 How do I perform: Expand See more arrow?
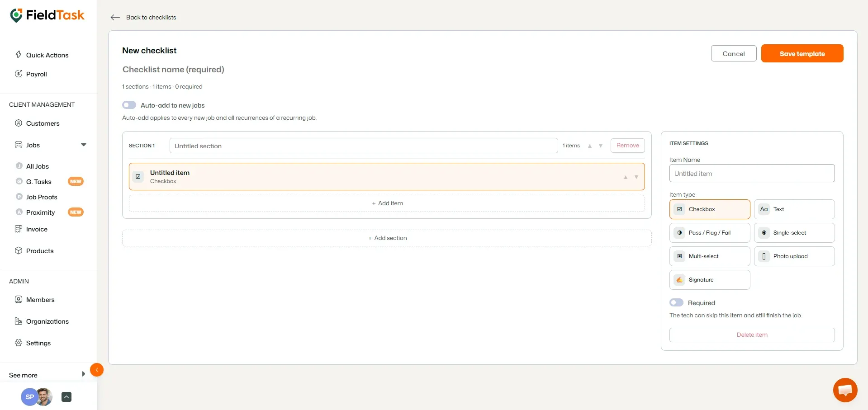tap(84, 374)
